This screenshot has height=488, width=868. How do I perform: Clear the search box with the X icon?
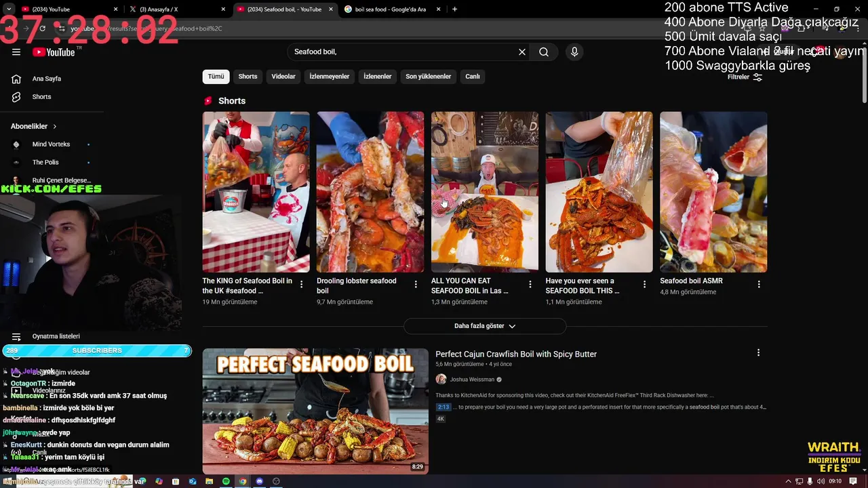click(522, 52)
